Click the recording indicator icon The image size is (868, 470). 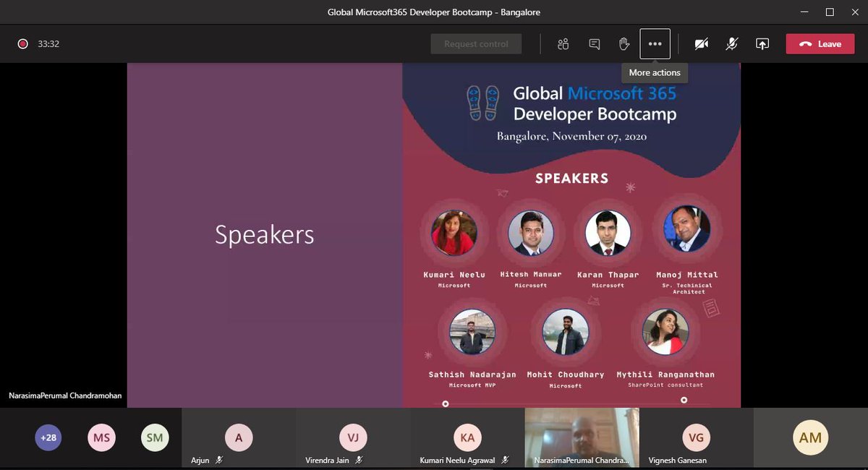coord(22,43)
